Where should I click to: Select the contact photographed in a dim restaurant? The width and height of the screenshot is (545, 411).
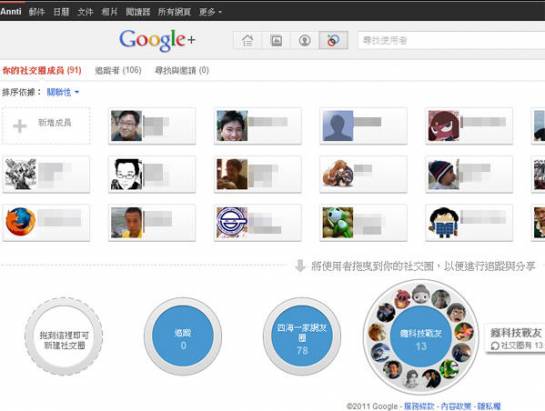(258, 174)
